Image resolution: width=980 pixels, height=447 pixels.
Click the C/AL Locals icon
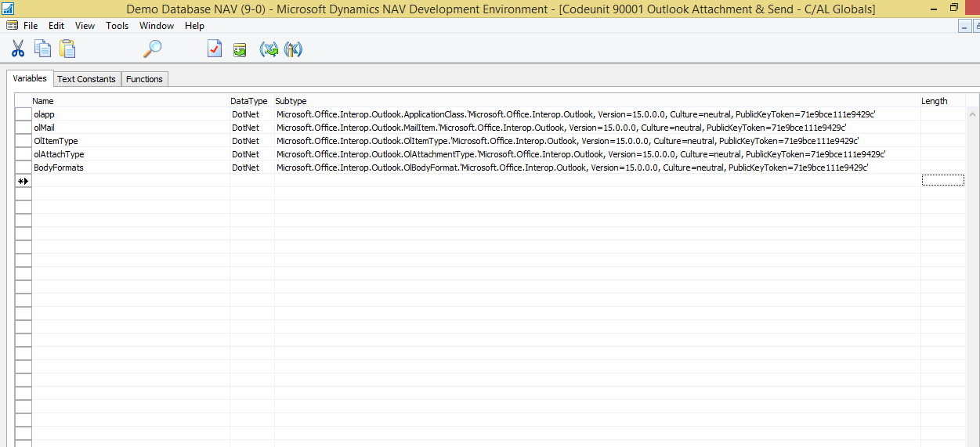[x=293, y=49]
